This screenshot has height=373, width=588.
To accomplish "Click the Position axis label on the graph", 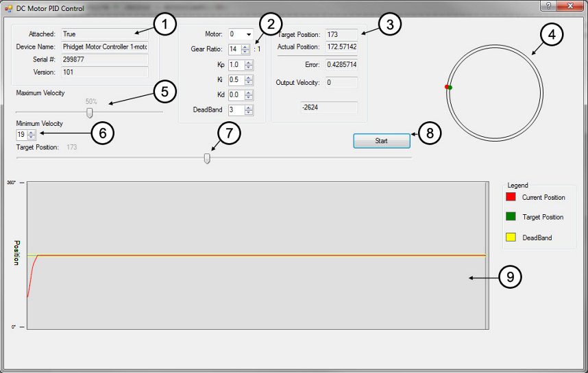I will tap(16, 253).
